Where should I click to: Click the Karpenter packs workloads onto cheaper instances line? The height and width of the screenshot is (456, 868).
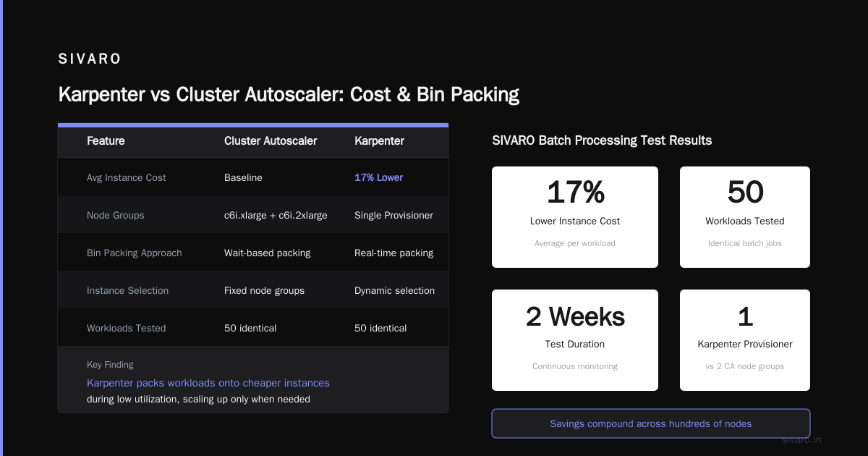click(x=208, y=383)
